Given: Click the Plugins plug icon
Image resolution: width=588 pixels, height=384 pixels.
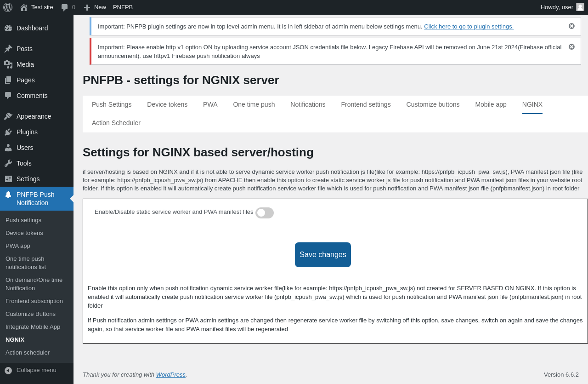Looking at the screenshot, I should 8,132.
